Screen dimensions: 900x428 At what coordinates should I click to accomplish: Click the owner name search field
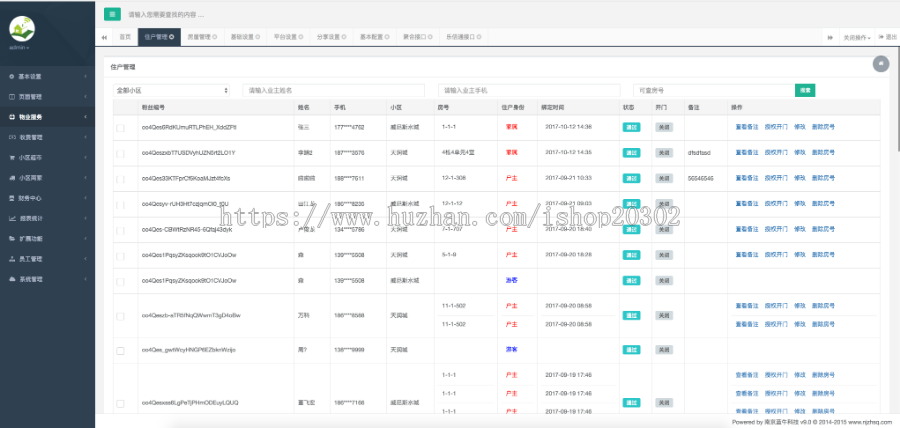point(333,91)
